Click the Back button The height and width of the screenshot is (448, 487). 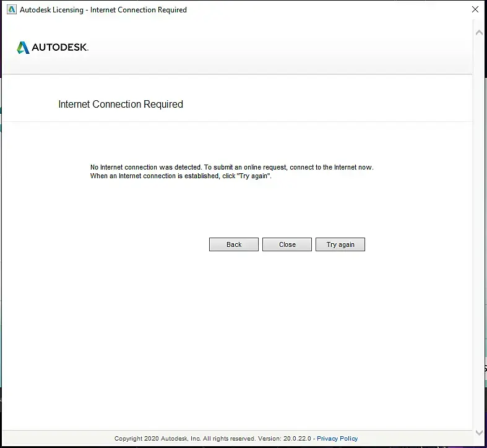pyautogui.click(x=233, y=244)
